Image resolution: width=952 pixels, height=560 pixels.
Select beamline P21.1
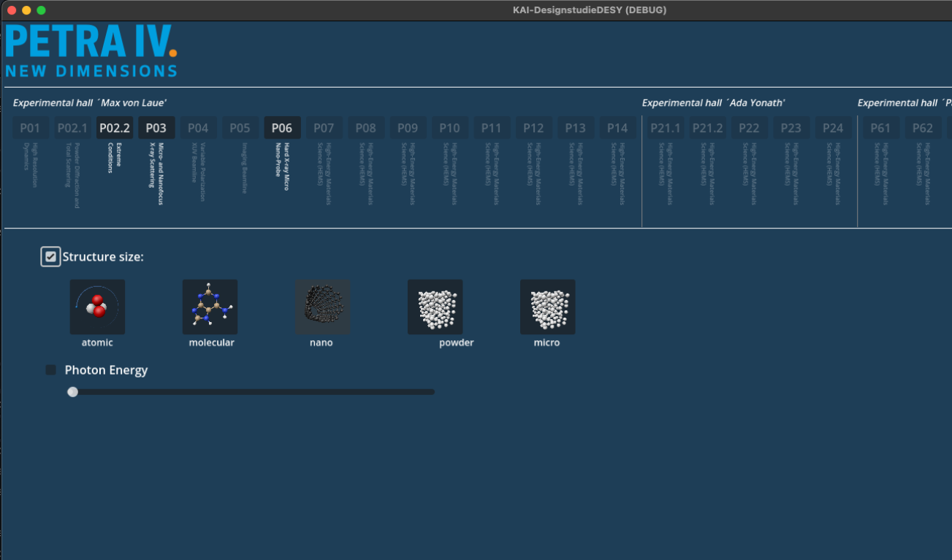coord(666,128)
